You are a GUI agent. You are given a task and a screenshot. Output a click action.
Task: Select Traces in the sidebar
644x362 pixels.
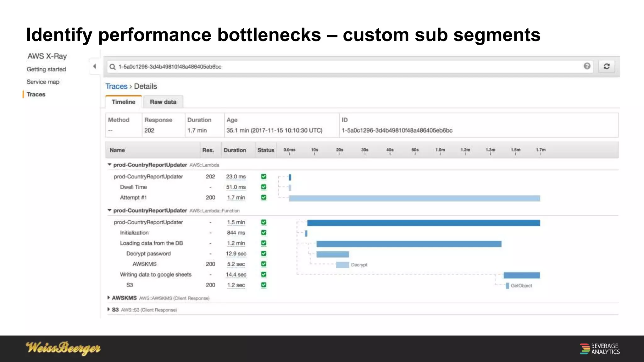tap(36, 94)
